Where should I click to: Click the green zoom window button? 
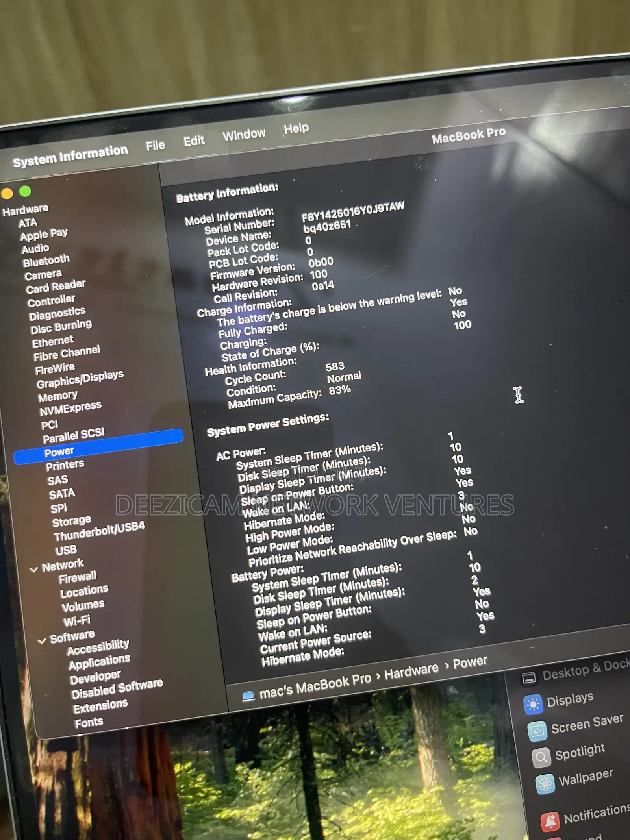(25, 191)
